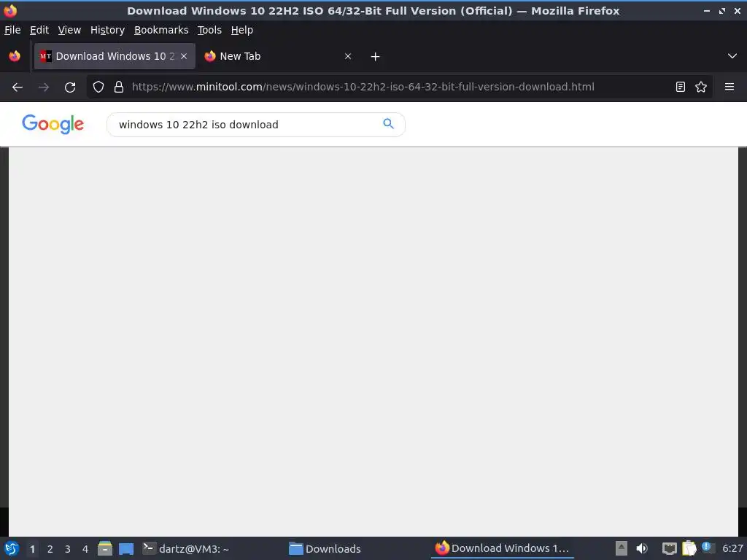Close the Download Windows 10 tab

pyautogui.click(x=184, y=56)
